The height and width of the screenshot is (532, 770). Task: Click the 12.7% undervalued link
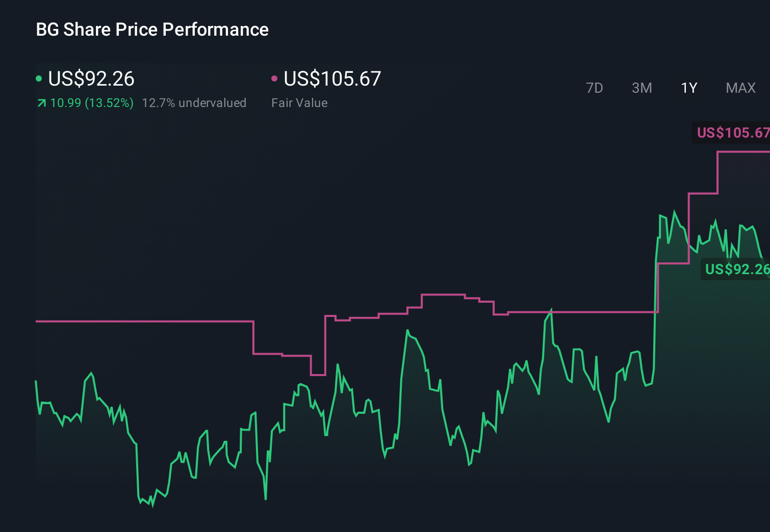tap(195, 103)
